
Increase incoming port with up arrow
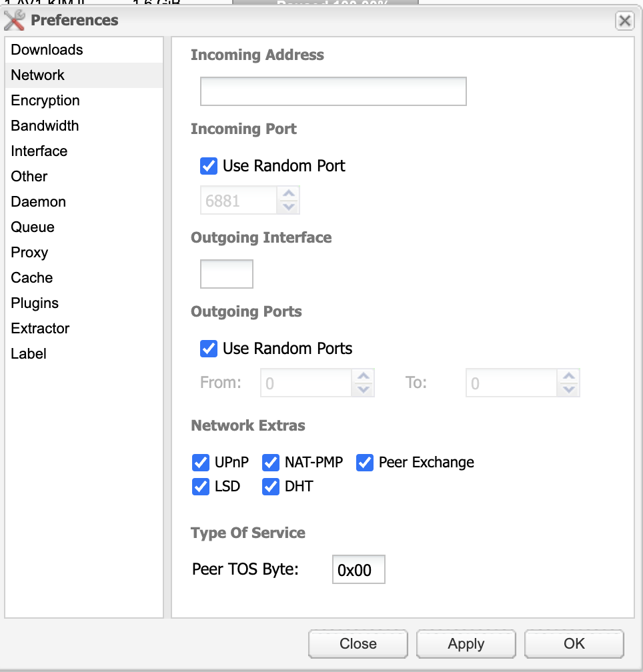(x=288, y=194)
